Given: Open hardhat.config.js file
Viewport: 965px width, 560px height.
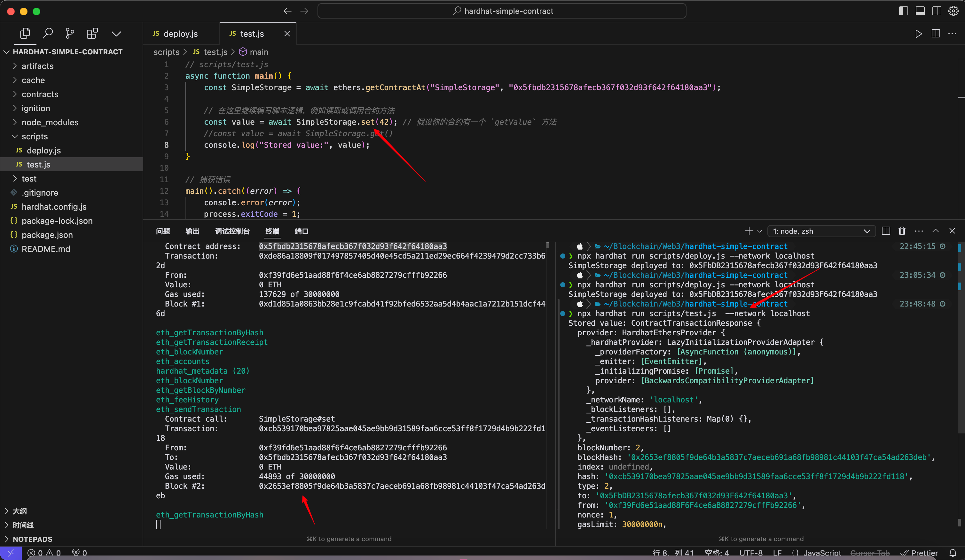Looking at the screenshot, I should pos(71,207).
